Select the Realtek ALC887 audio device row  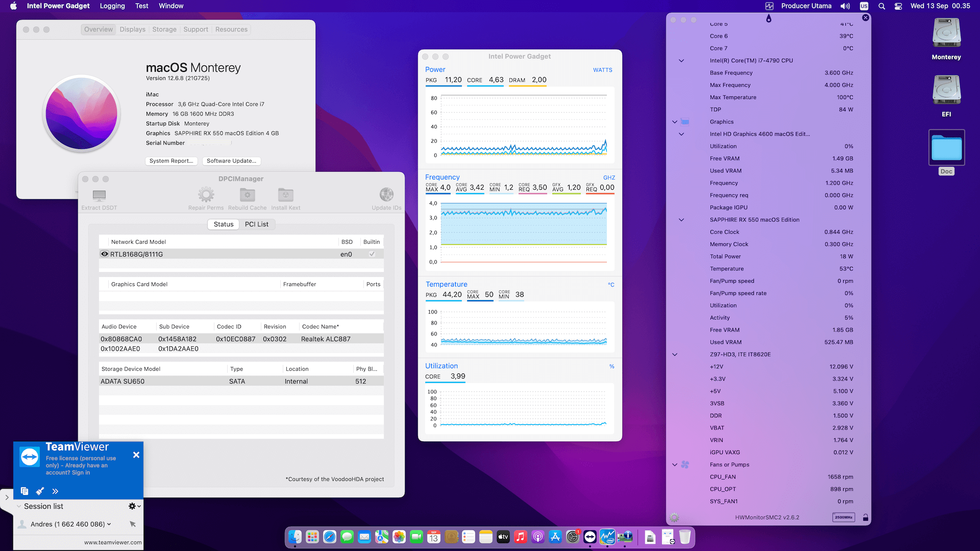click(241, 339)
